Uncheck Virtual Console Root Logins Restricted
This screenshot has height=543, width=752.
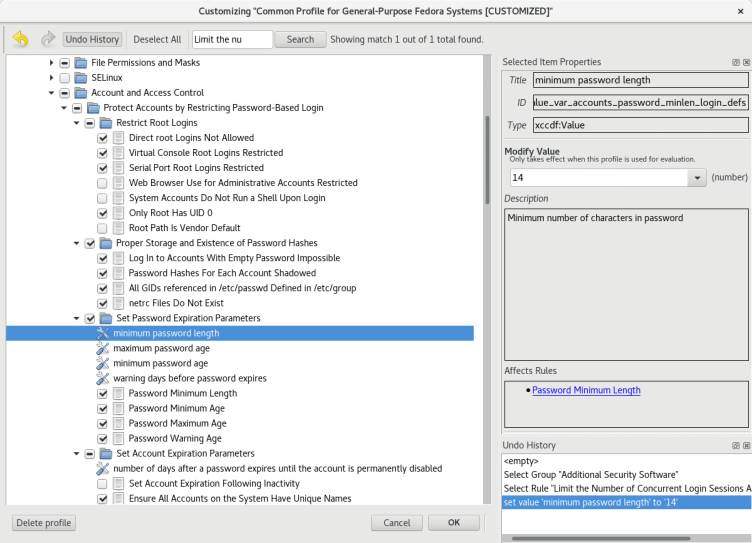click(x=102, y=153)
